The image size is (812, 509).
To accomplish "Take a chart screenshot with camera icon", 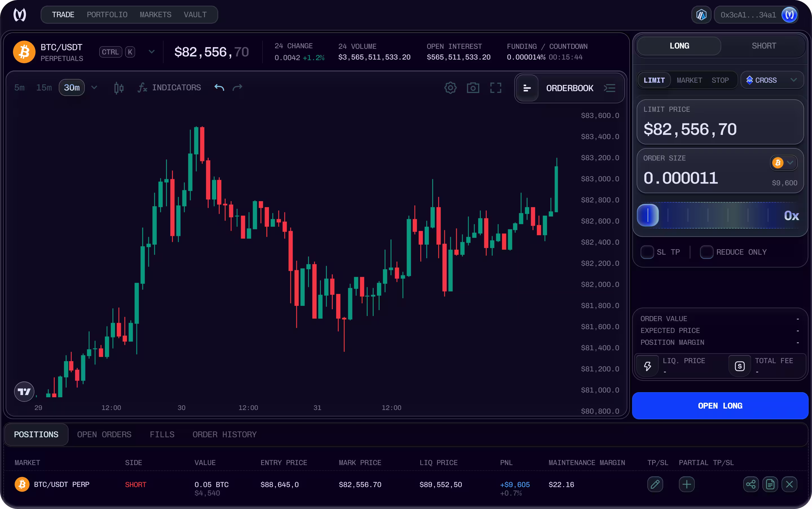I will click(x=473, y=87).
